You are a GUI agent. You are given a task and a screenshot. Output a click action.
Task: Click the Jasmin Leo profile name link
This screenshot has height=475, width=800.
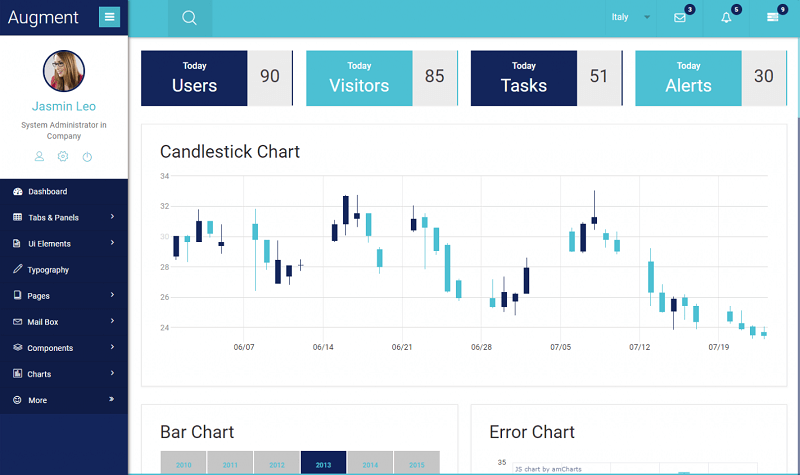click(x=64, y=106)
